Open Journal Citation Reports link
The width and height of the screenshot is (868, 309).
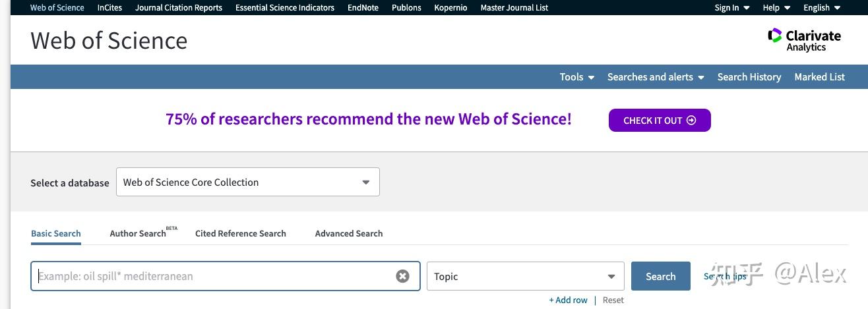(179, 8)
